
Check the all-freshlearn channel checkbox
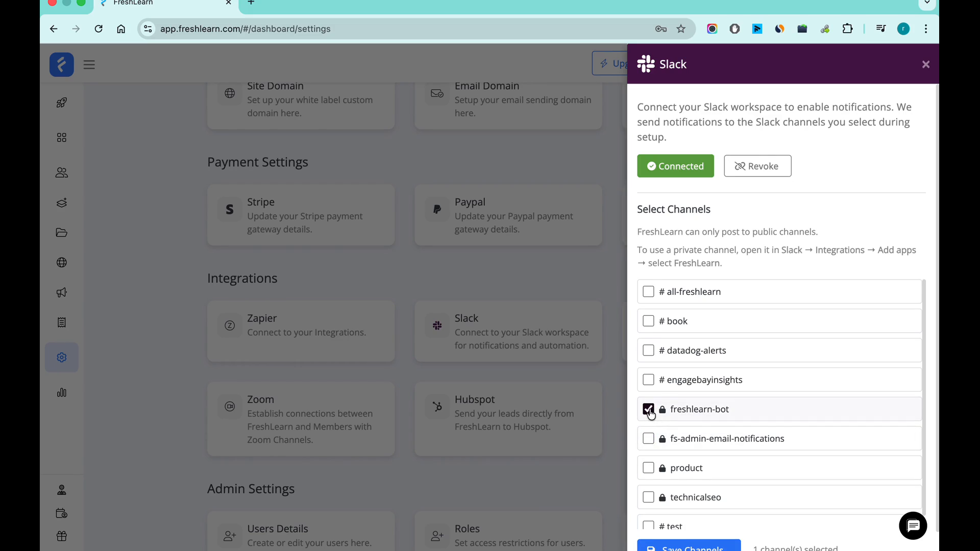point(648,291)
